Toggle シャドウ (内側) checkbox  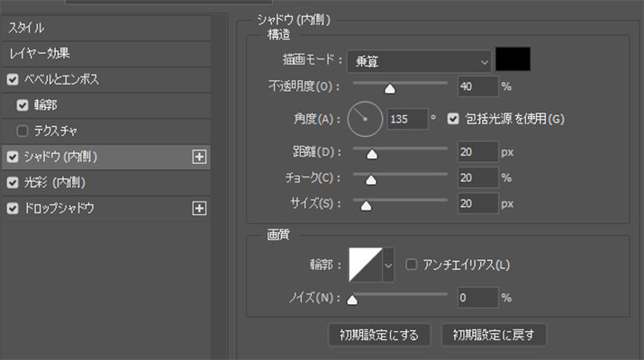click(x=13, y=157)
